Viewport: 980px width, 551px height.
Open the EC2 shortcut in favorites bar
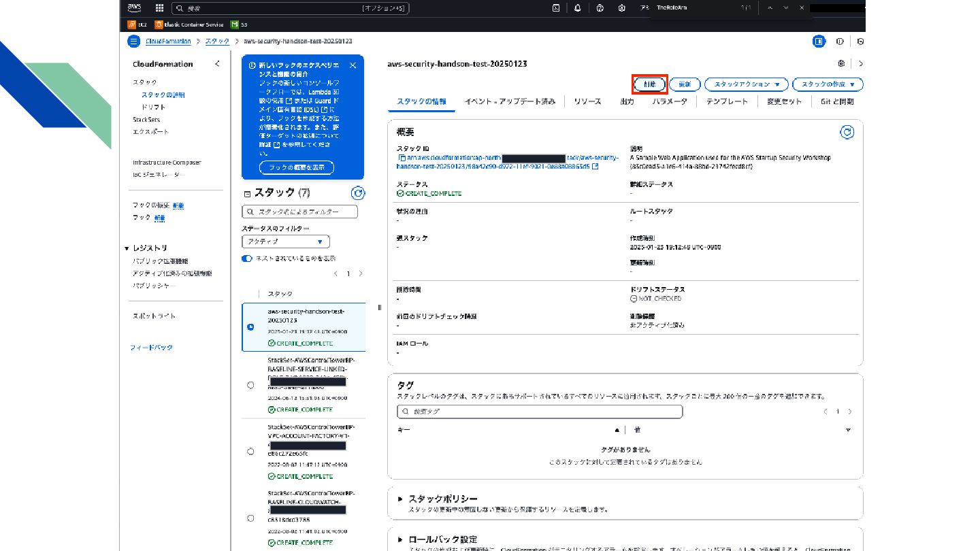click(x=137, y=24)
